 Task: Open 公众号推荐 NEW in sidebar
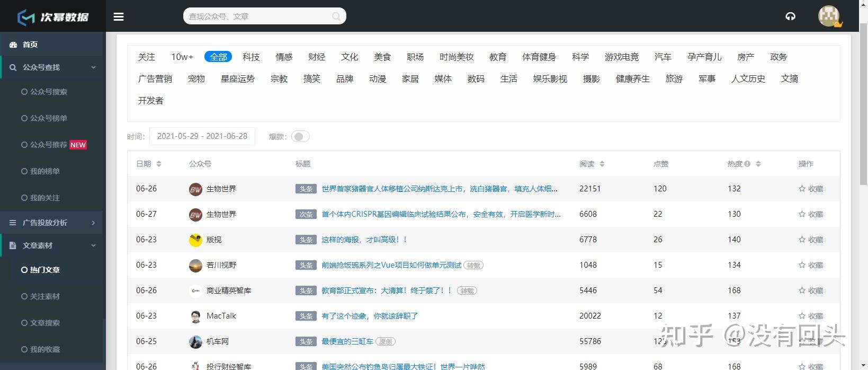pyautogui.click(x=53, y=145)
